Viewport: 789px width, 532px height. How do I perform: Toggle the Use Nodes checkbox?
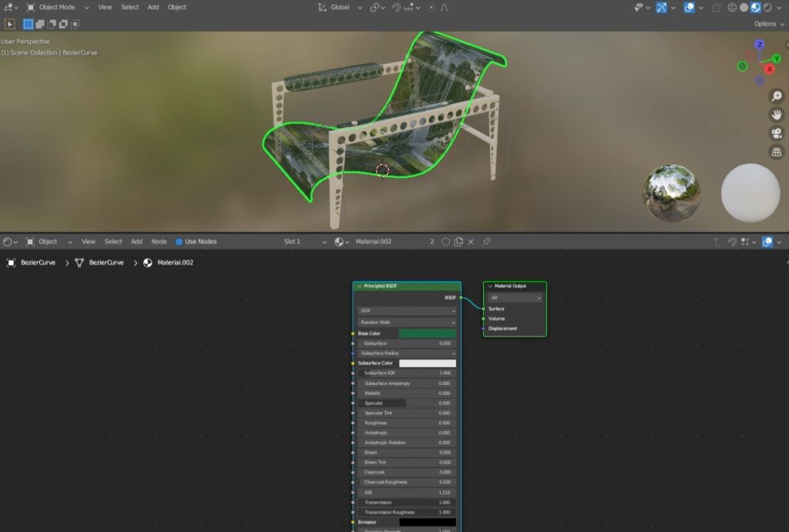tap(180, 242)
